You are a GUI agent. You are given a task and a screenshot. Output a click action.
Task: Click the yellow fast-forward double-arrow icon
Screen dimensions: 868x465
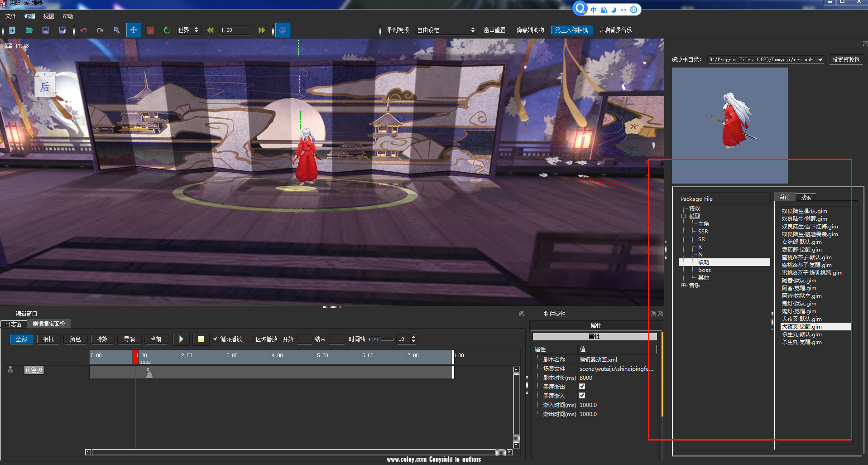[x=262, y=30]
